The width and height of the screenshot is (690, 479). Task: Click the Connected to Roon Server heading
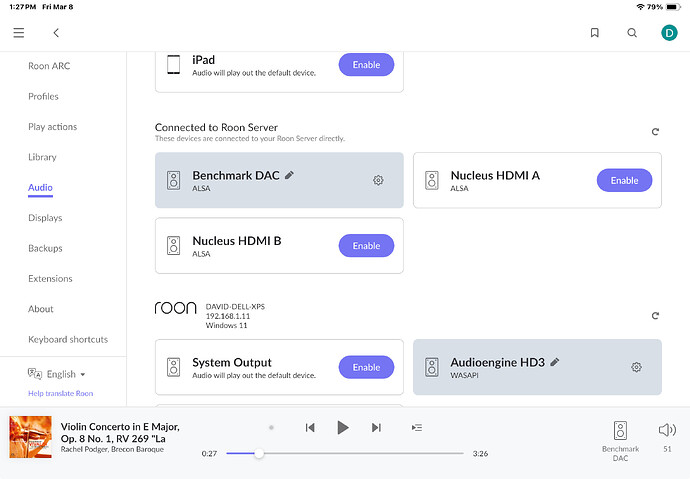point(216,127)
